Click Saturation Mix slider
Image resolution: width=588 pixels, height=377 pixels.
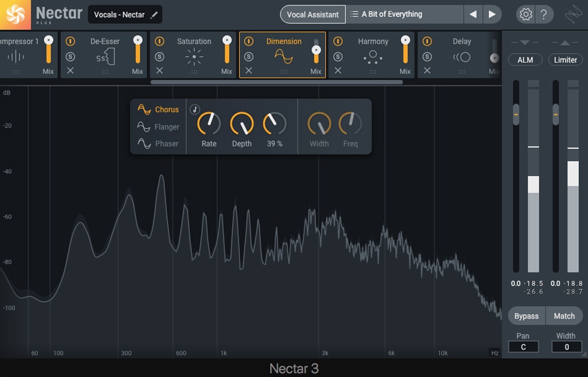pyautogui.click(x=227, y=49)
